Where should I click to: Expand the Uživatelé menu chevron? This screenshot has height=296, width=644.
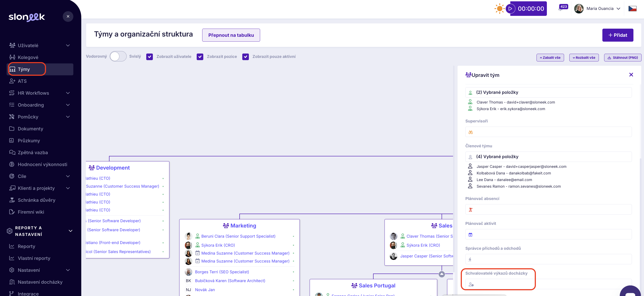point(68,46)
